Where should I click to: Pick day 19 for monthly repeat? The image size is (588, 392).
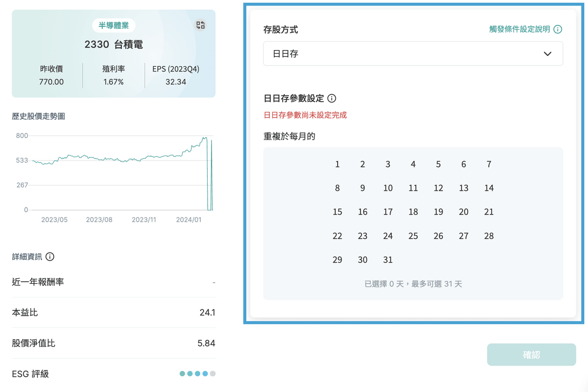click(439, 212)
